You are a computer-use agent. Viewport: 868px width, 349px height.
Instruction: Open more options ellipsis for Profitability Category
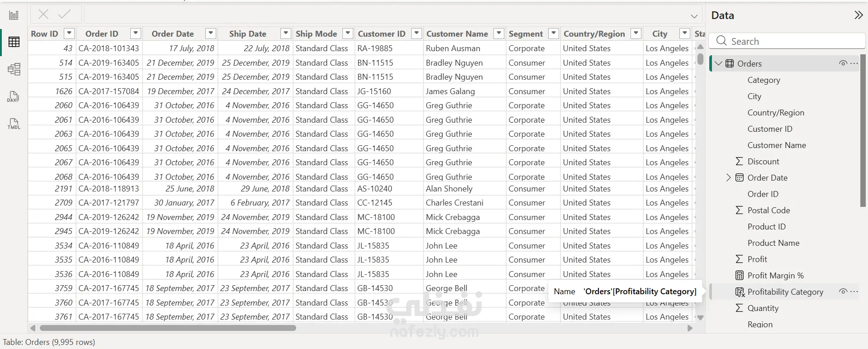pyautogui.click(x=854, y=292)
